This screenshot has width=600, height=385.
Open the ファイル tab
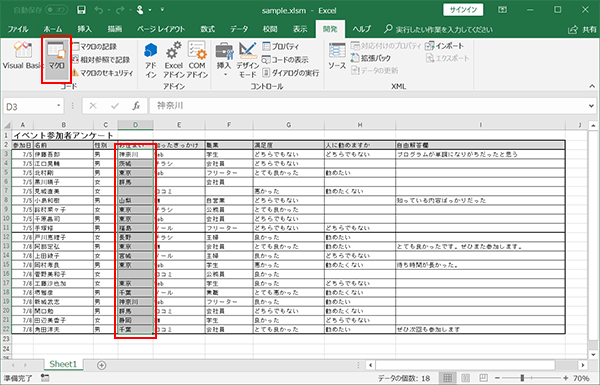pyautogui.click(x=18, y=29)
